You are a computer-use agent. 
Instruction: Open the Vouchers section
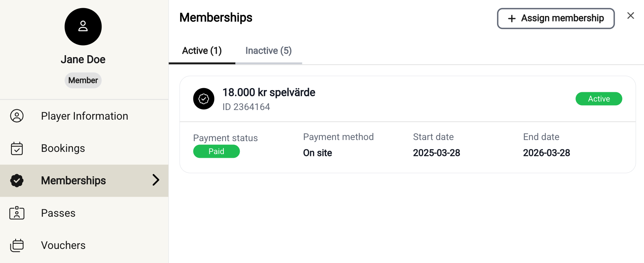click(x=63, y=245)
